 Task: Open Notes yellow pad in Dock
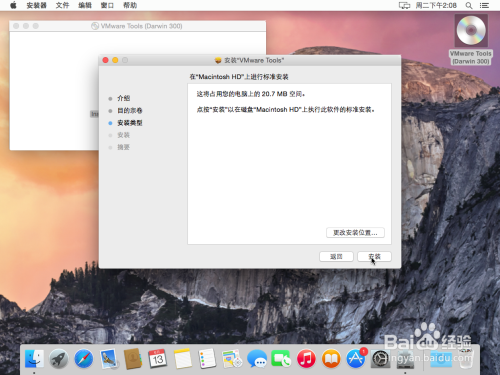point(182,359)
